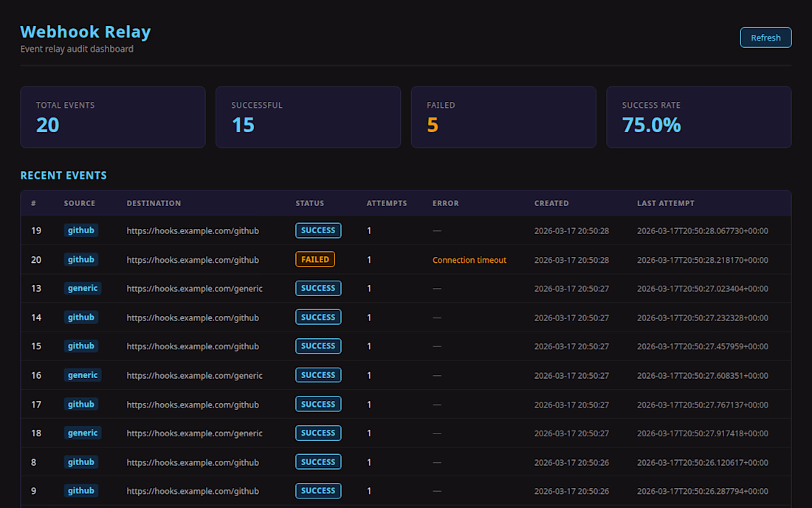Click the github source tag on event 19
This screenshot has width=812, height=508.
click(81, 230)
